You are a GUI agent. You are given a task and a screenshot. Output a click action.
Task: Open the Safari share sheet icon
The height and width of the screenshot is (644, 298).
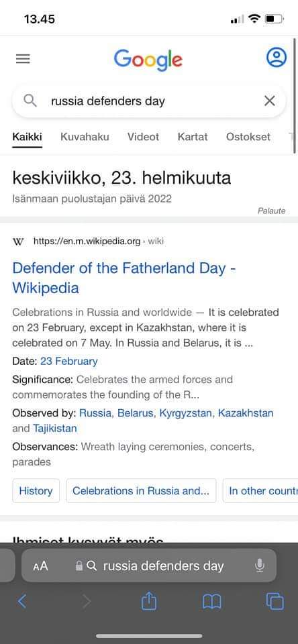tap(149, 601)
